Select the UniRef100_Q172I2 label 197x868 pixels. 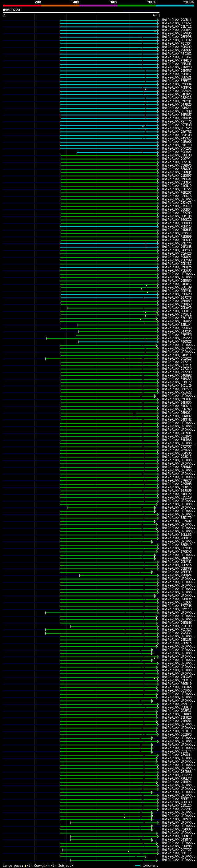click(x=177, y=362)
